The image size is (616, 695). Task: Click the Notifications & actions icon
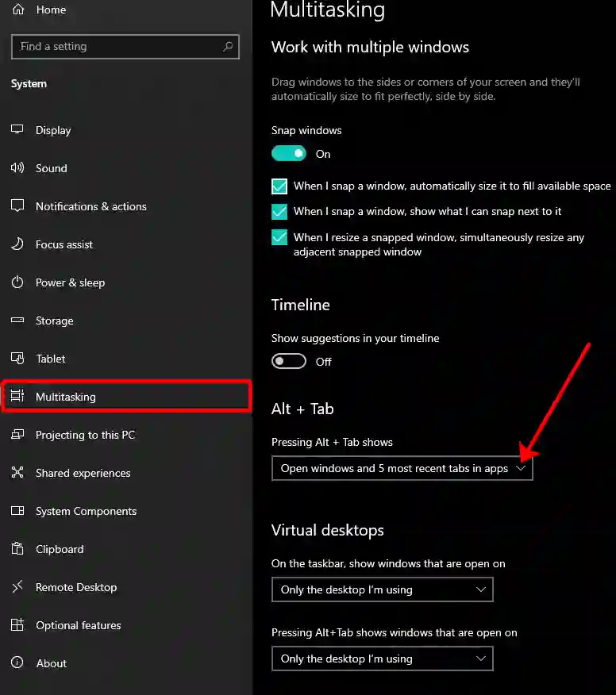click(17, 206)
